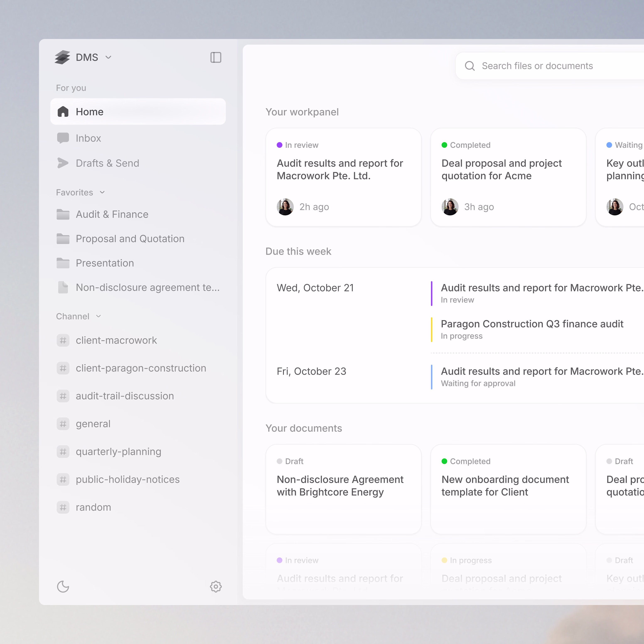Open Paragon Construction Q3 finance audit item
Image resolution: width=644 pixels, height=644 pixels.
(532, 324)
